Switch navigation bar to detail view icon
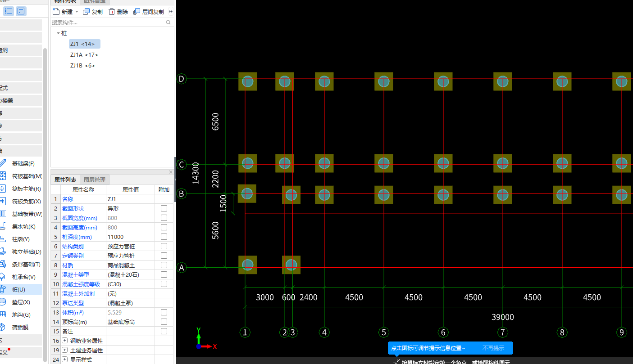 (x=21, y=11)
